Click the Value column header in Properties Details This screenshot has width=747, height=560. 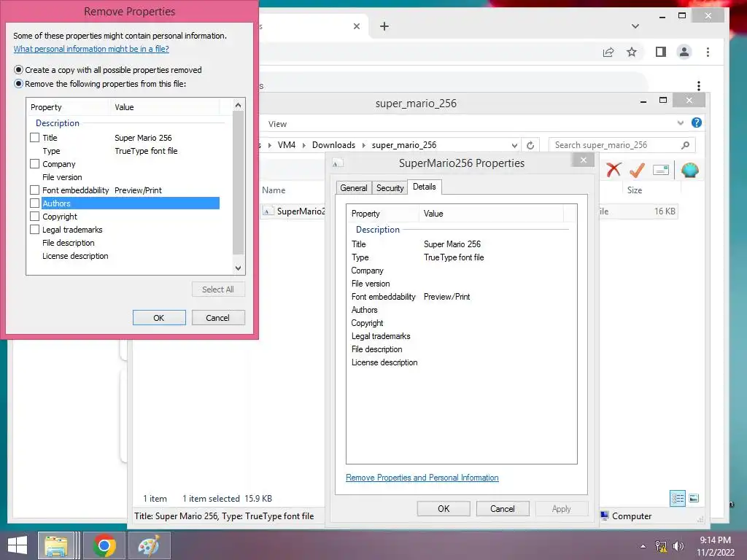coord(491,214)
